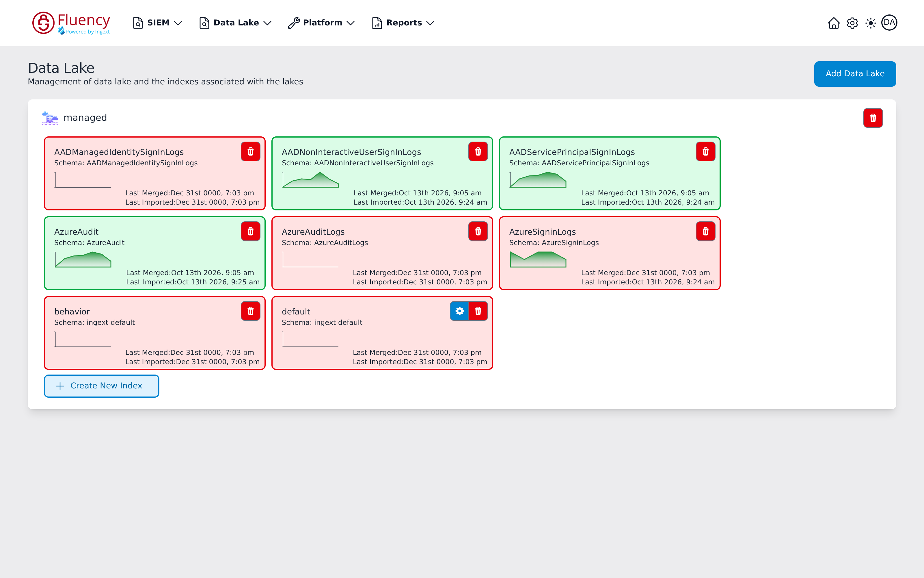This screenshot has height=578, width=924.
Task: Expand the Reports menu
Action: pyautogui.click(x=403, y=23)
